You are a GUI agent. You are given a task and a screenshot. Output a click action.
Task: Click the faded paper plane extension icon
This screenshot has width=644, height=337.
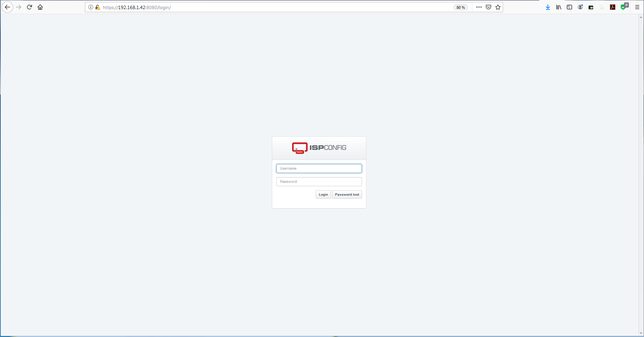pyautogui.click(x=602, y=7)
